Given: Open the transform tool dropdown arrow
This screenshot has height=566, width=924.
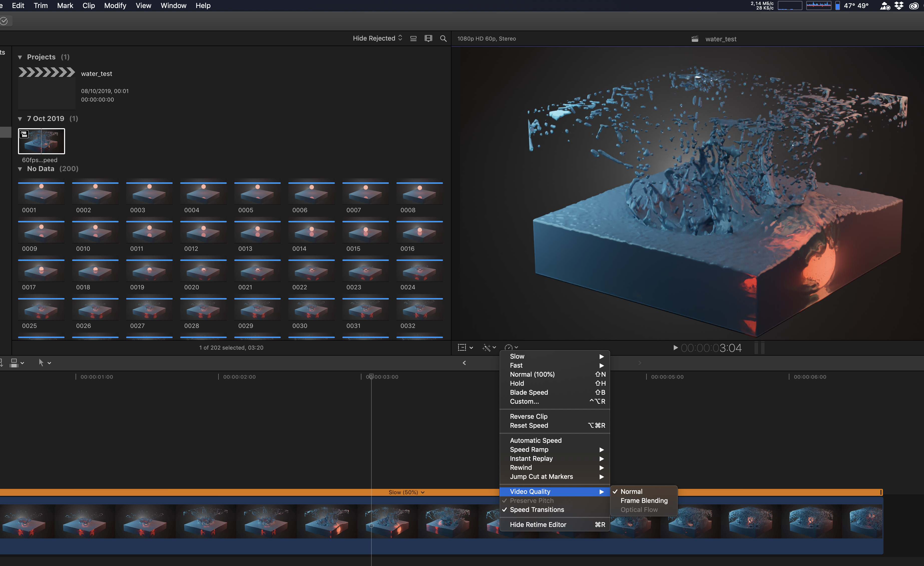Looking at the screenshot, I should pyautogui.click(x=471, y=348).
